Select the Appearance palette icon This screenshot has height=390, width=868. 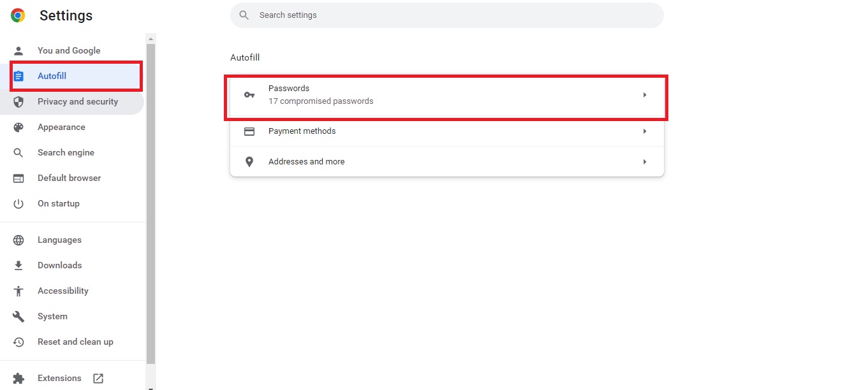tap(18, 127)
